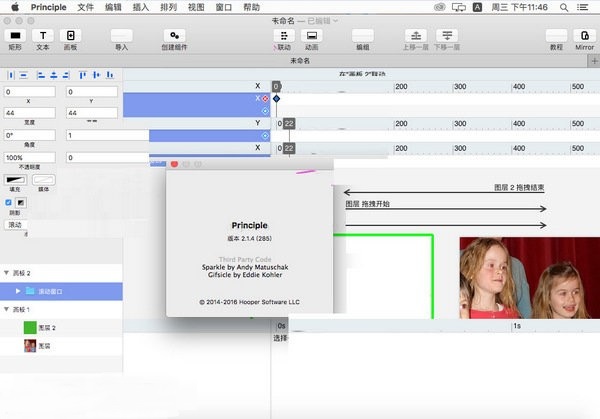
Task: Open the Drivers (联动) panel
Action: pos(283,35)
